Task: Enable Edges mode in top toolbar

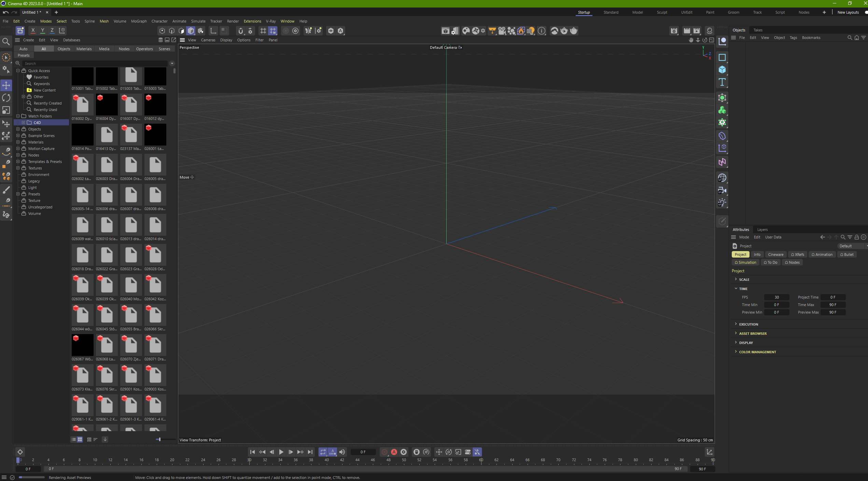Action: [x=172, y=31]
